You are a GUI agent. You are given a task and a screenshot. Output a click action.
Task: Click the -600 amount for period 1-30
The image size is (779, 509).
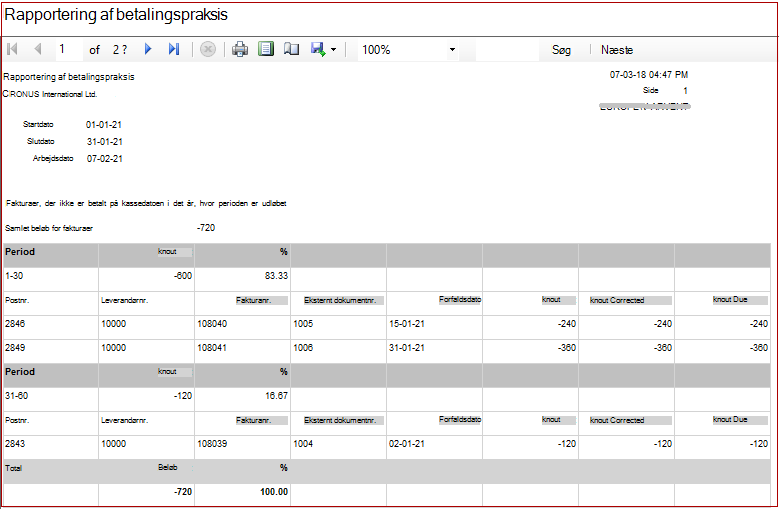click(x=183, y=276)
